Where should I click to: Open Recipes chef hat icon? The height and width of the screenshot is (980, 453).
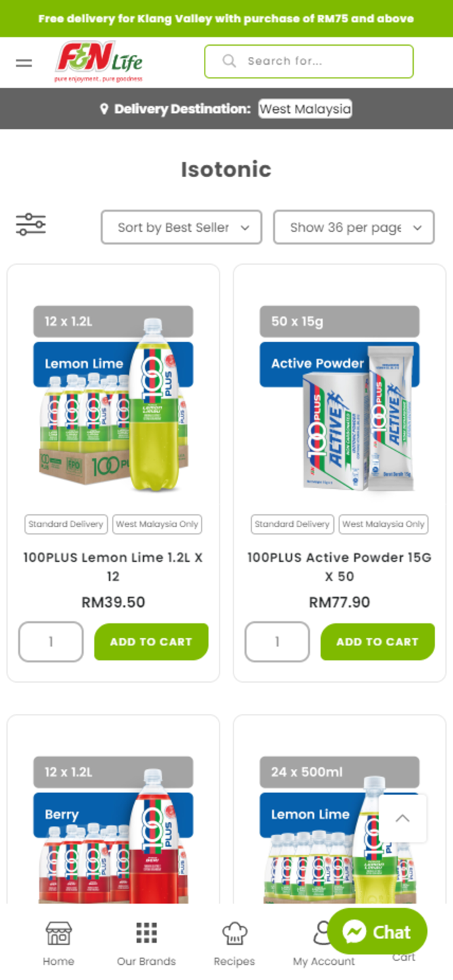pos(234,934)
